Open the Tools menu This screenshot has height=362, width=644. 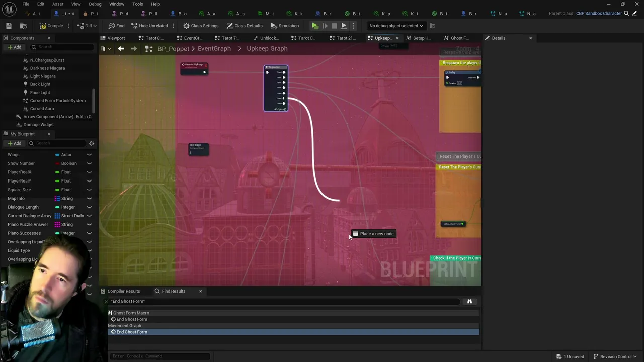(138, 4)
